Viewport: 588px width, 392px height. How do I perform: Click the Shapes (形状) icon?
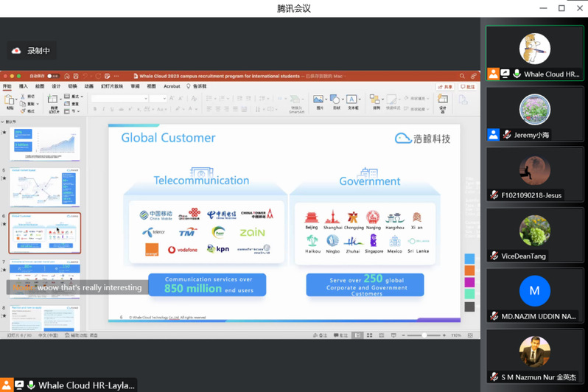point(335,99)
